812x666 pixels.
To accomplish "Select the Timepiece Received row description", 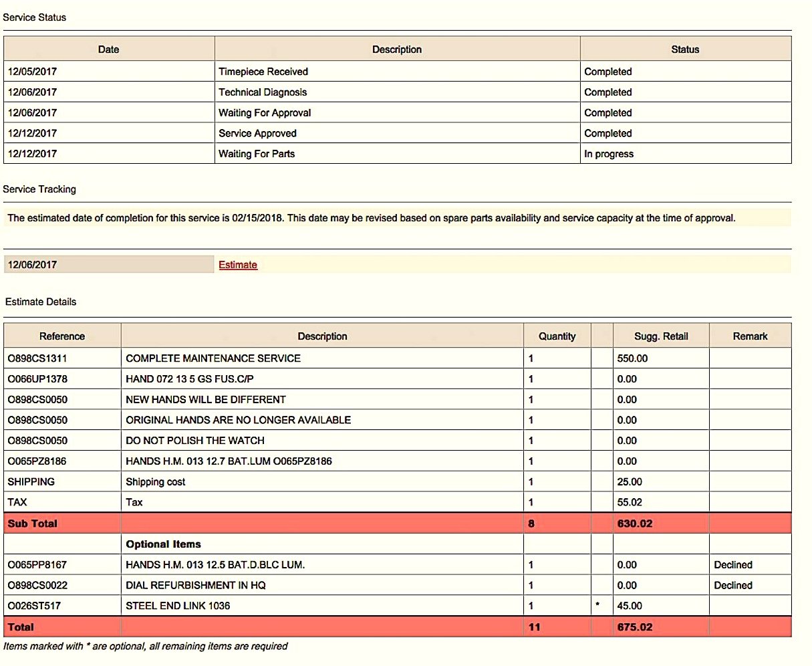I will [x=263, y=72].
